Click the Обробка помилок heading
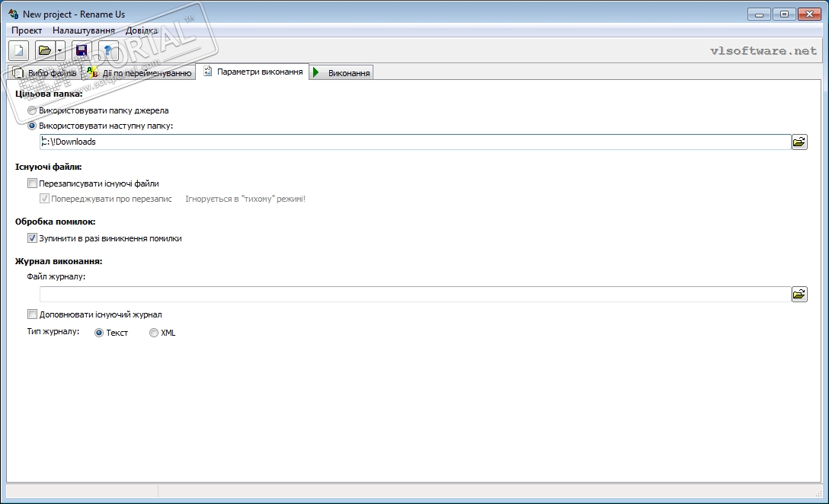 coord(56,222)
